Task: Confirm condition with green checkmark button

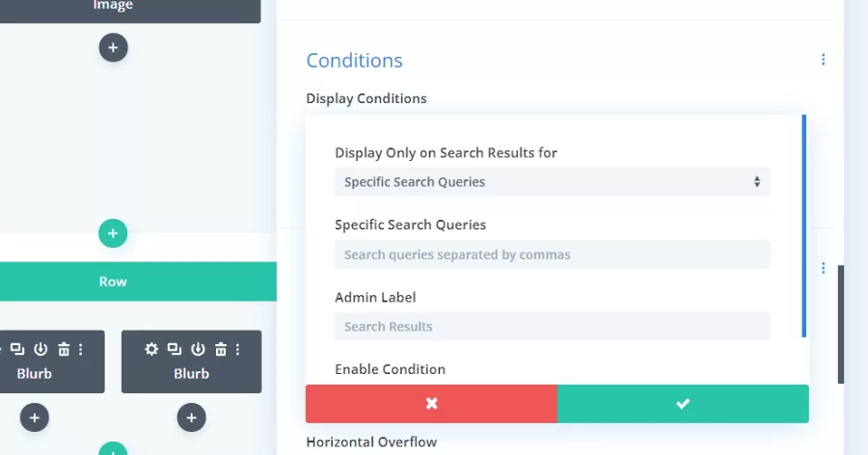Action: (683, 404)
